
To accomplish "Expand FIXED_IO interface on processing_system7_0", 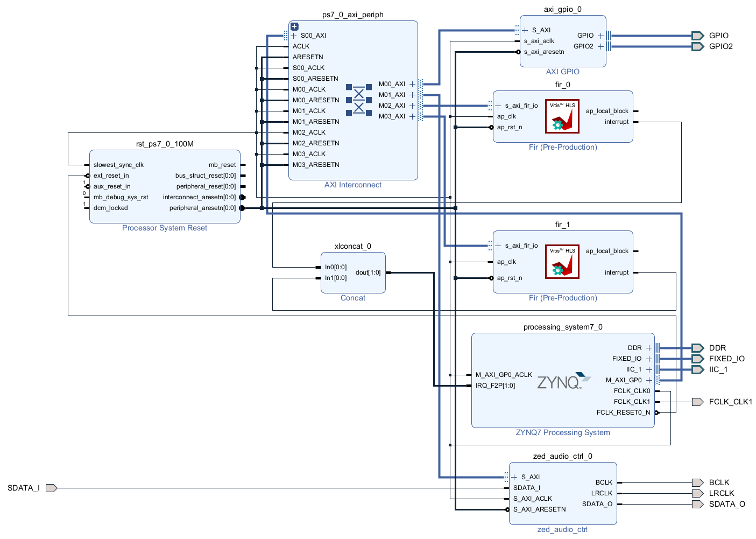I will pos(649,359).
